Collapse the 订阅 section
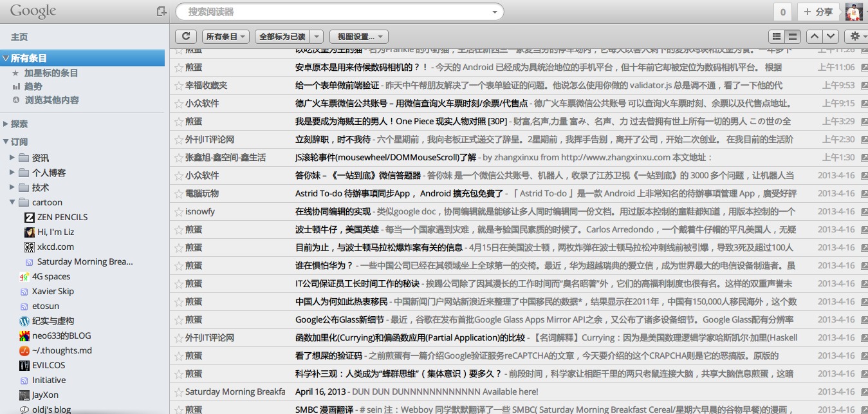Screen dimensions: 868x414 (x=6, y=142)
